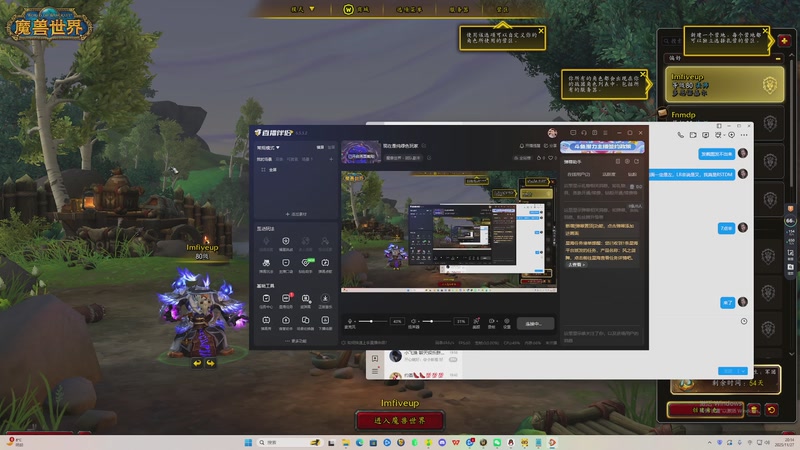Image resolution: width=800 pixels, height=450 pixels.
Task: Open the headset support icon in the title bar
Action: point(584,133)
